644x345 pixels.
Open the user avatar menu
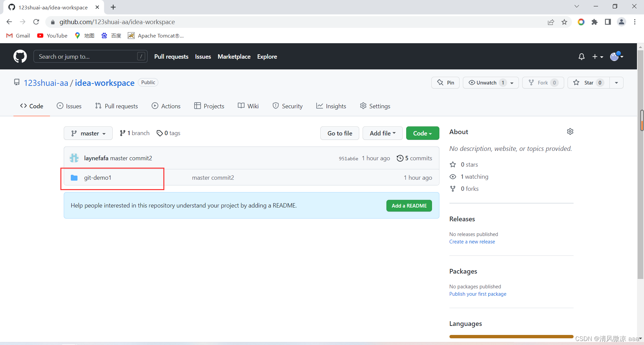pyautogui.click(x=616, y=56)
